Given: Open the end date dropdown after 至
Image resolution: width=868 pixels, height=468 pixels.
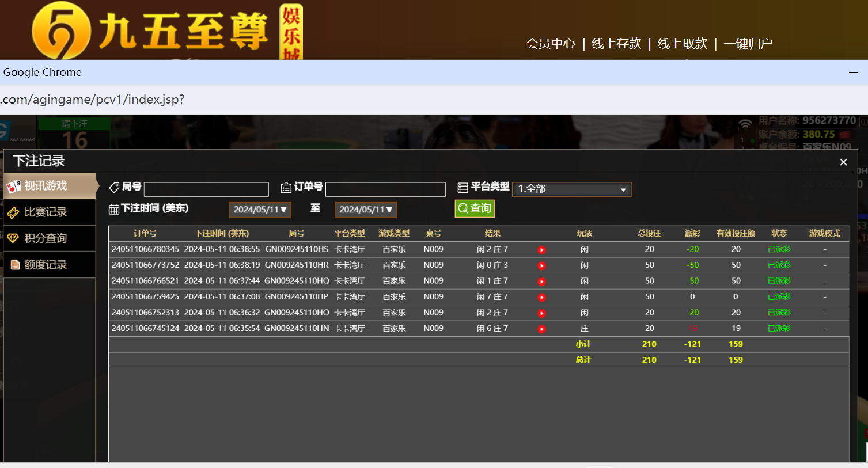Looking at the screenshot, I should 366,210.
